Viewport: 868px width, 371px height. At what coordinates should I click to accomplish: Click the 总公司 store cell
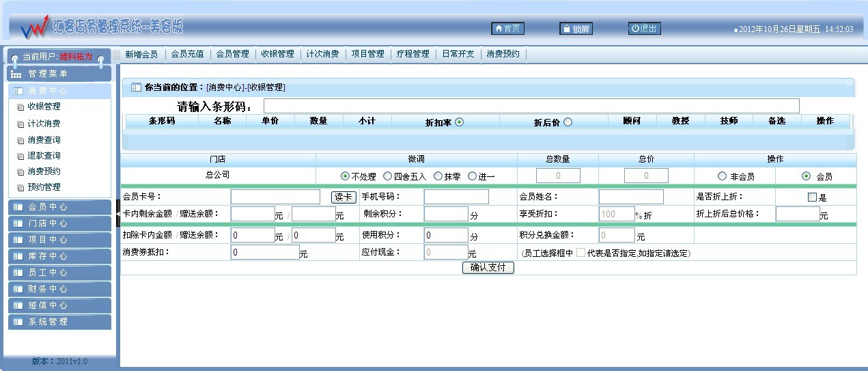coord(218,175)
